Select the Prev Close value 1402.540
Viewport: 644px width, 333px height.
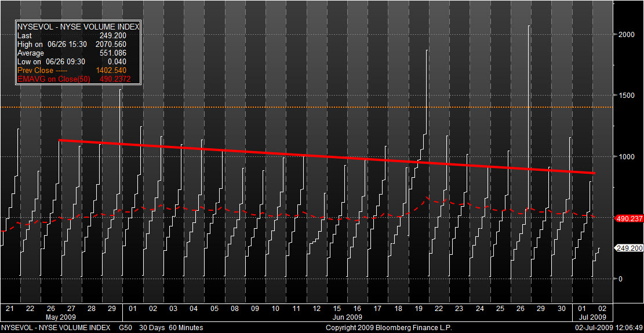point(111,71)
